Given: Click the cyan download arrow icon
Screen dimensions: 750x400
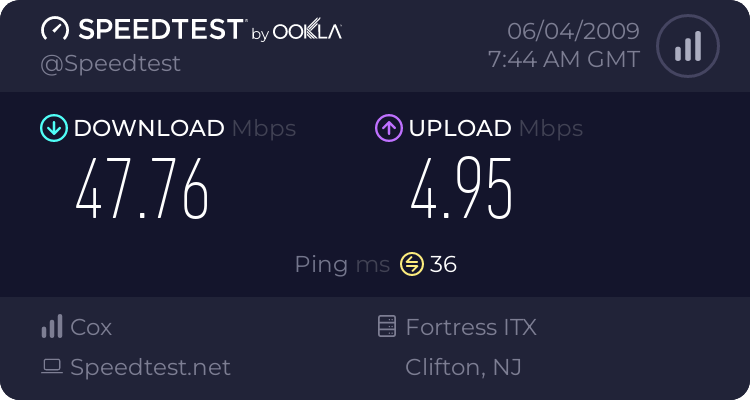Looking at the screenshot, I should point(54,128).
